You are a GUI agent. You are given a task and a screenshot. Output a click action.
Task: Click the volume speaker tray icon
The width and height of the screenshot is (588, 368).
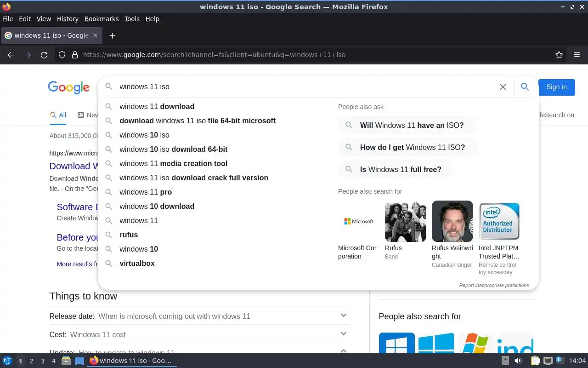pos(518,361)
